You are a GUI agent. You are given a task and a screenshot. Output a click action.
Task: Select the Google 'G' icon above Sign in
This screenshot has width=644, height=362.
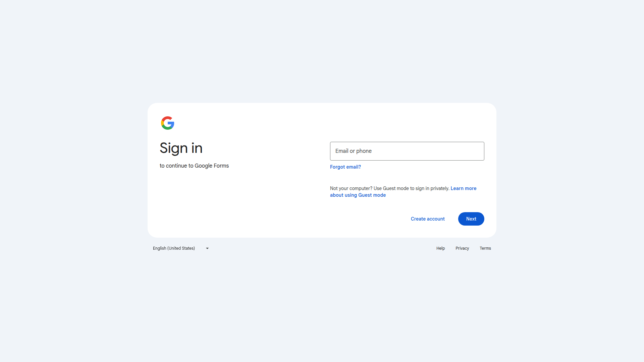(168, 123)
